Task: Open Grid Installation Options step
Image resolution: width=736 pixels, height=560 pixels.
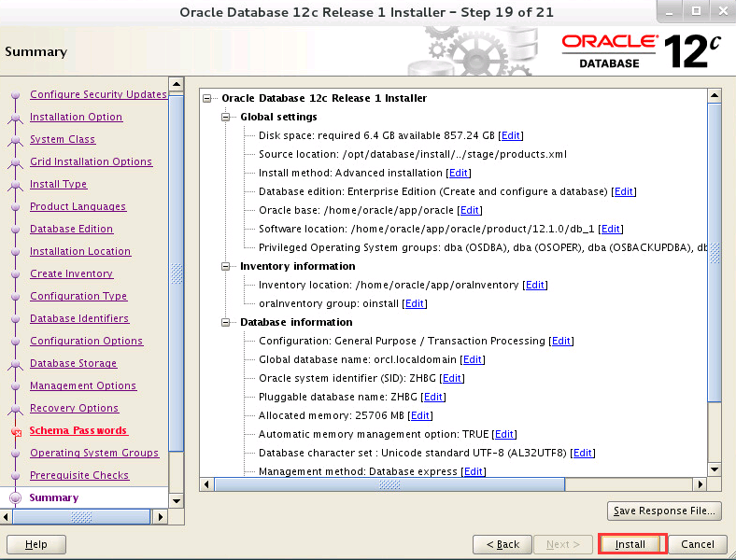Action: tap(91, 161)
